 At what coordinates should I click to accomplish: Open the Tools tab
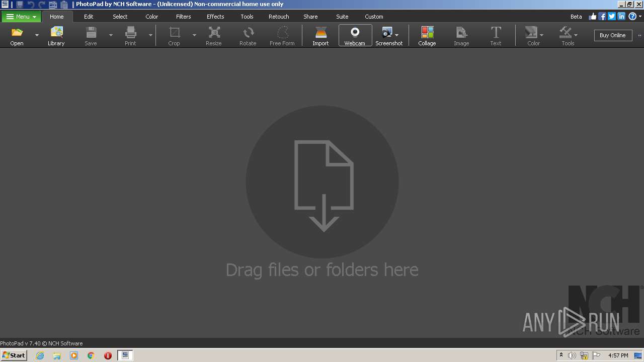(247, 17)
